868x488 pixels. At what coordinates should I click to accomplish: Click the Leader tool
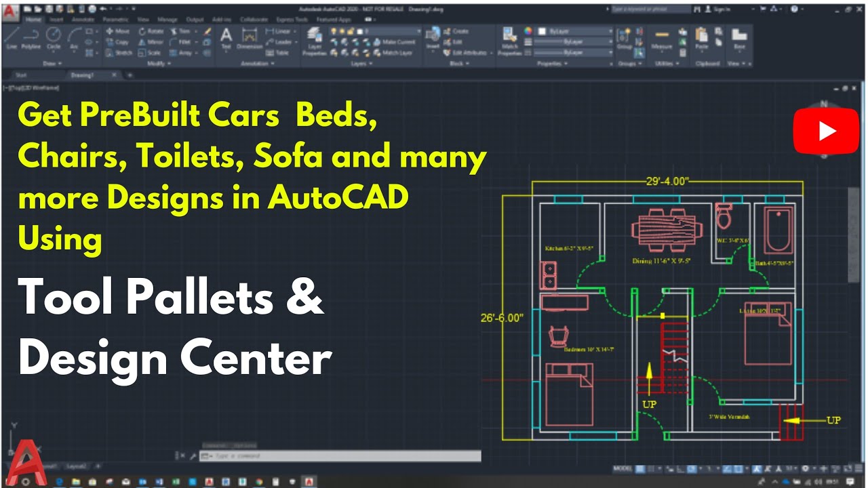pos(279,41)
